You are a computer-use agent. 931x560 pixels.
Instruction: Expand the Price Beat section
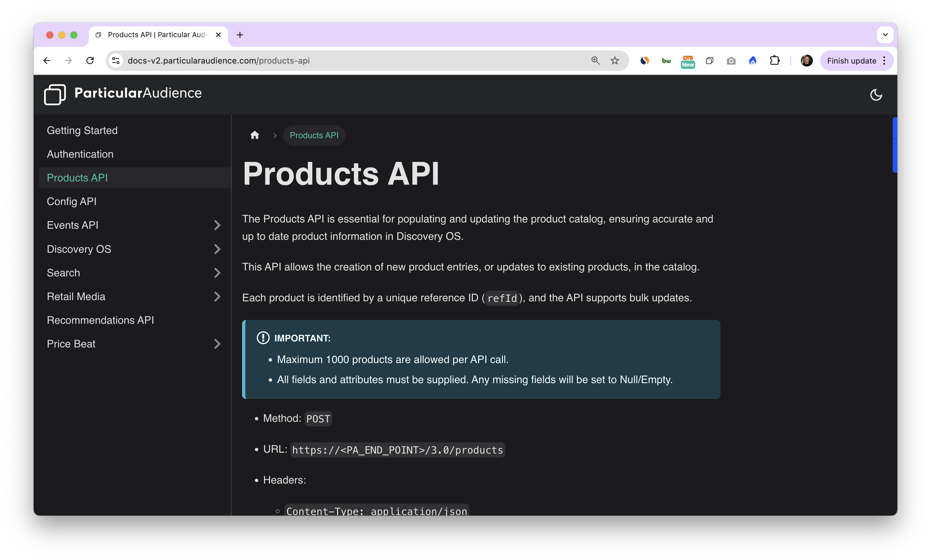[217, 344]
